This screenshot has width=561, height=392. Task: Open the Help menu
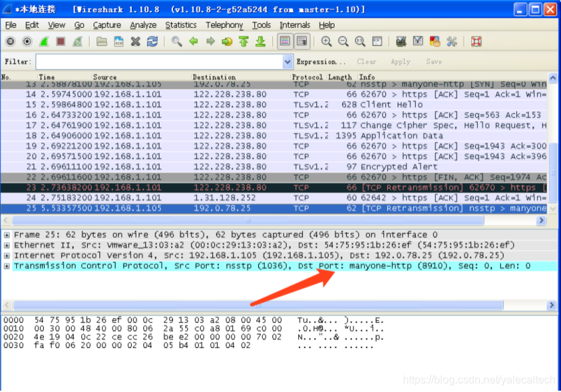point(326,25)
